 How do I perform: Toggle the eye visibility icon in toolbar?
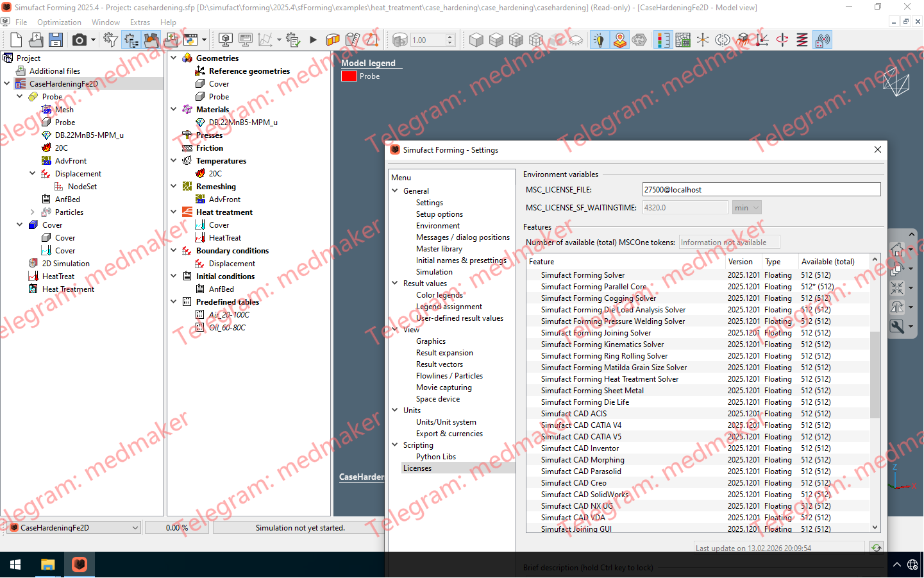pos(576,40)
